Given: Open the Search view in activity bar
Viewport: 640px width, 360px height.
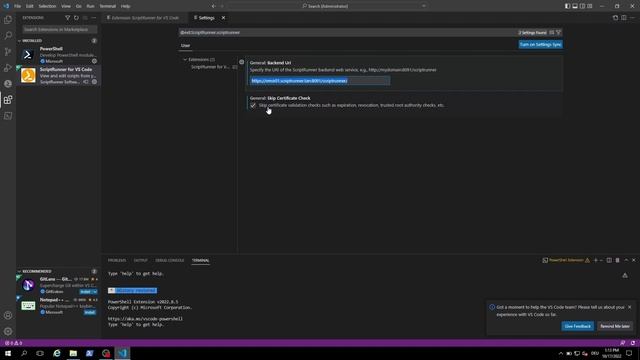Looking at the screenshot, I should pos(8,36).
